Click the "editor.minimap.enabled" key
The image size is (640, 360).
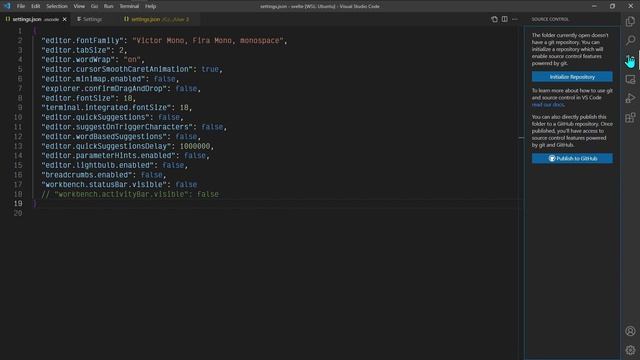coord(93,79)
